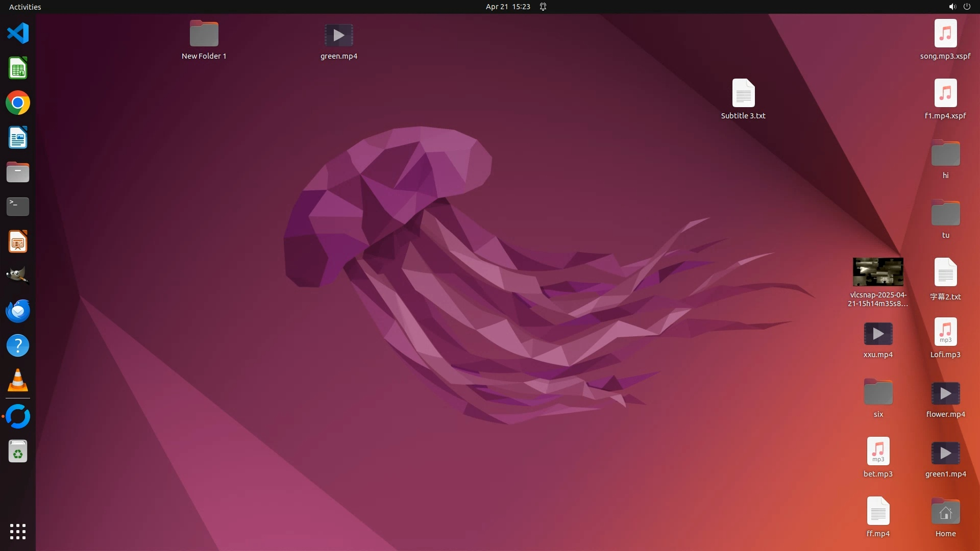The height and width of the screenshot is (551, 980).
Task: Open Terminal from the dock
Action: tap(18, 207)
